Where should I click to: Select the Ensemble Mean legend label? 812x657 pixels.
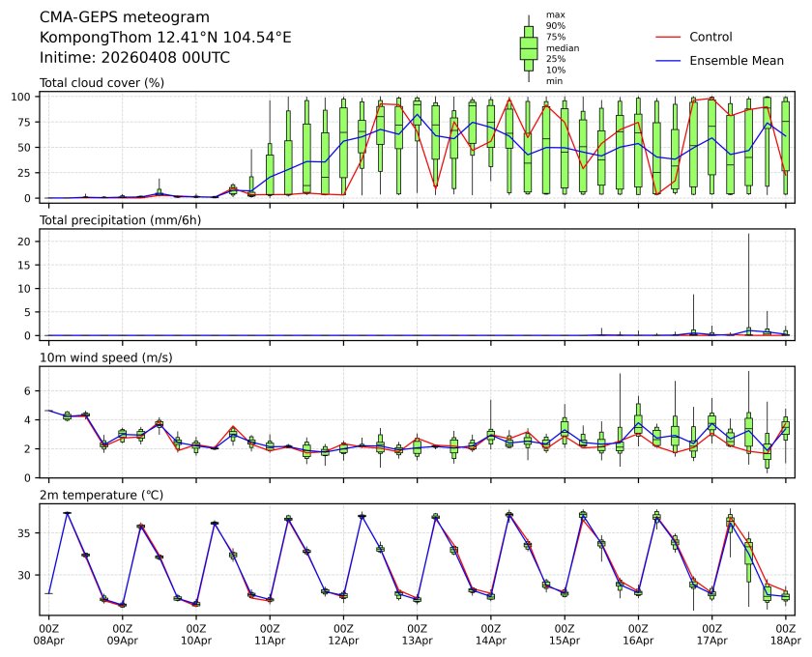coord(736,60)
